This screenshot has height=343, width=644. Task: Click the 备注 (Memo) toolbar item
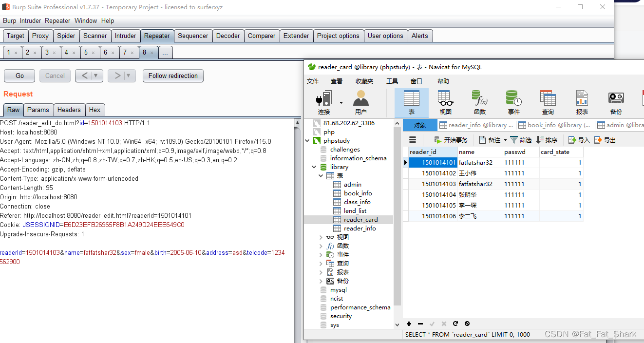tap(490, 140)
